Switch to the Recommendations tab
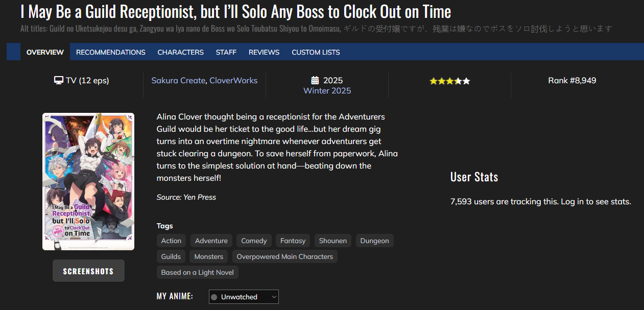This screenshot has height=310, width=644. (x=111, y=52)
